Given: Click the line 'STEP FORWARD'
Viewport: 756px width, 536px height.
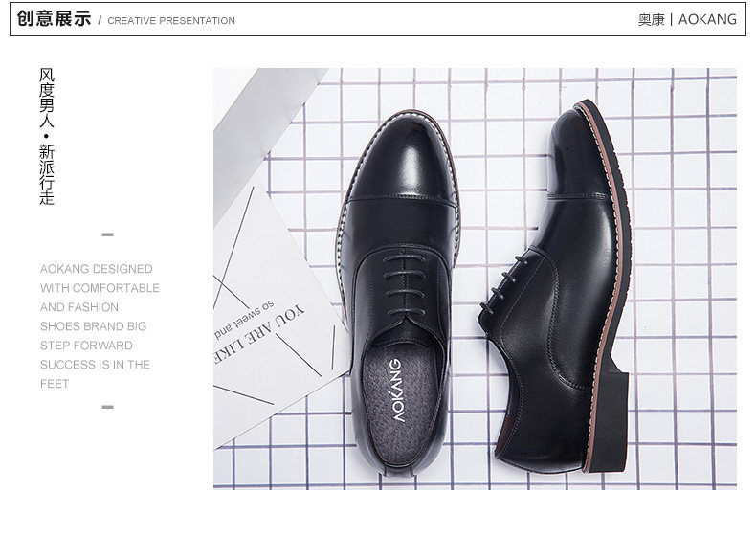Looking at the screenshot, I should point(86,346).
